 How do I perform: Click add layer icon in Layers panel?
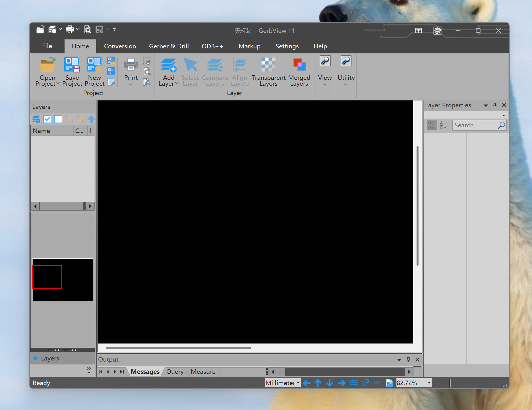coord(36,119)
